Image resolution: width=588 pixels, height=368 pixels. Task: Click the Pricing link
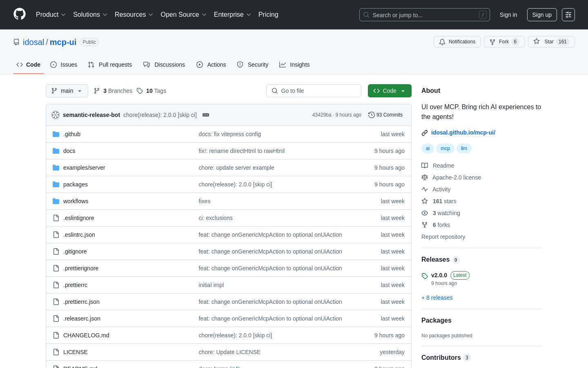pyautogui.click(x=268, y=15)
